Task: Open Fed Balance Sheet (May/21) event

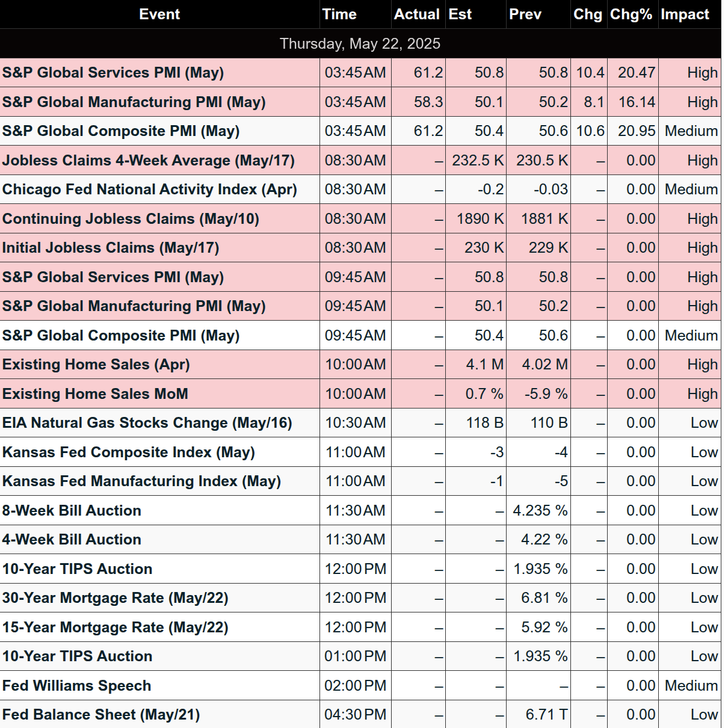Action: coord(101,715)
